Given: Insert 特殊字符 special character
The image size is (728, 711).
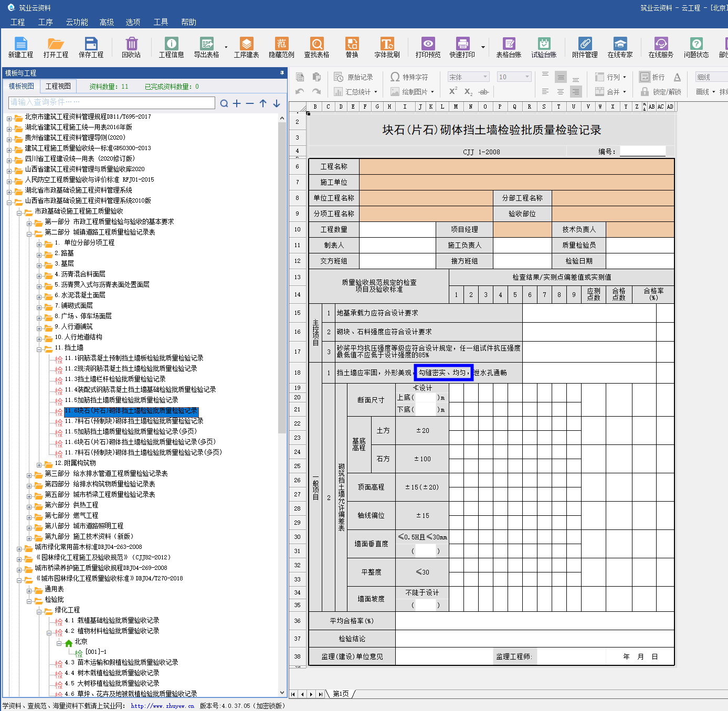Looking at the screenshot, I should tap(409, 77).
